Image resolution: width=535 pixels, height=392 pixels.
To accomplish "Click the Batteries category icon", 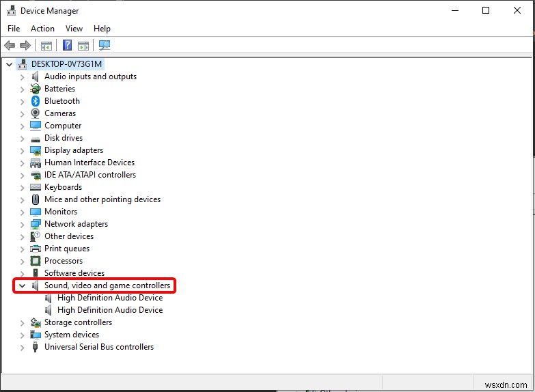I will pos(35,89).
